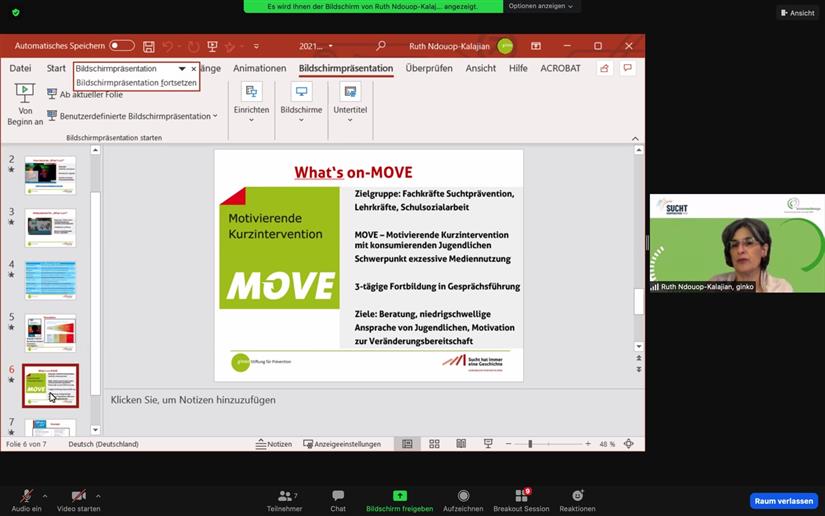Click Video starten in Zoom toolbar
The width and height of the screenshot is (825, 516).
78,501
